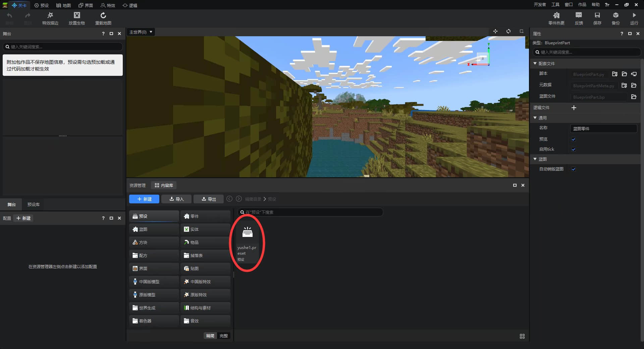
Task: Click the 在"预设"下搜索 search field
Action: tap(310, 212)
